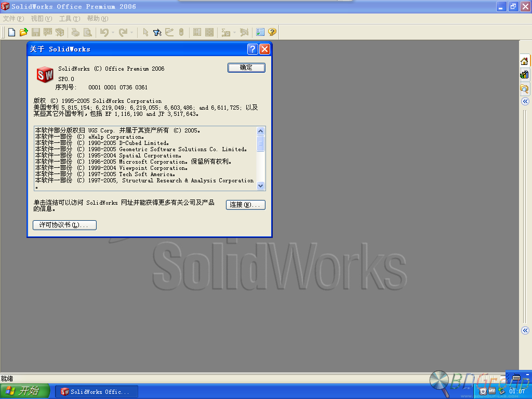Click the keyboard language bar icon
The width and height of the screenshot is (532, 399).
[516, 377]
